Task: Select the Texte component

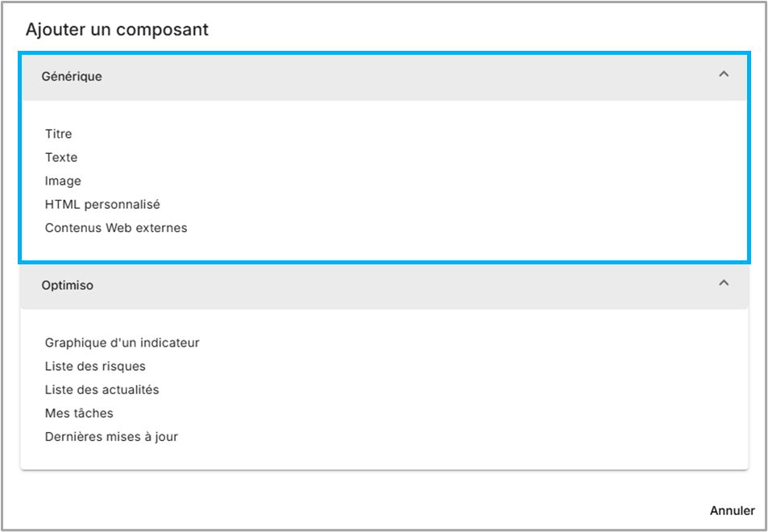Action: tap(61, 157)
